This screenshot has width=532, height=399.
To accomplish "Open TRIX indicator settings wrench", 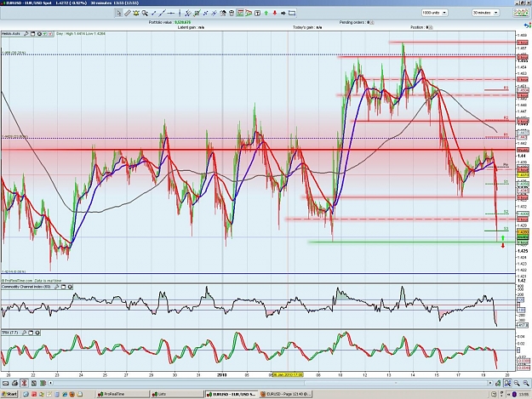I will [x=24, y=333].
